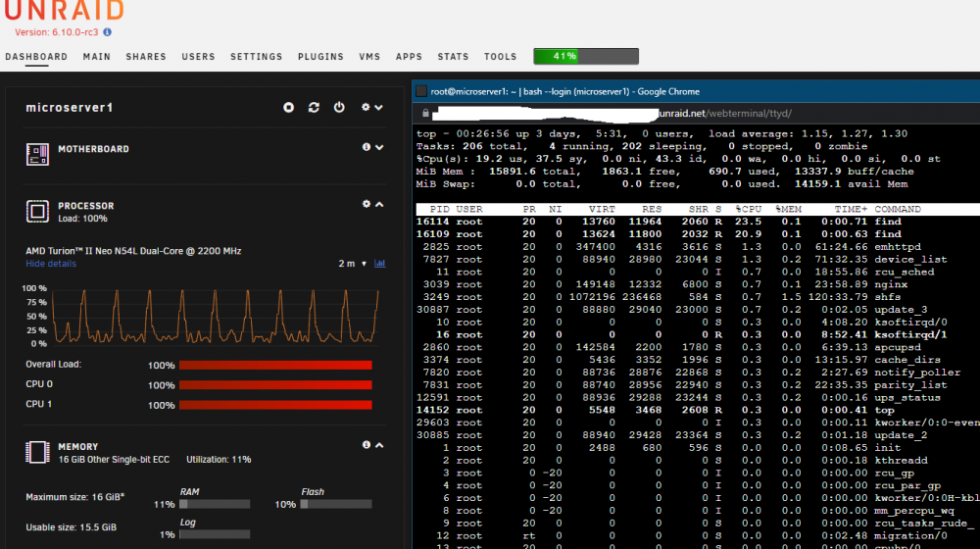Image resolution: width=980 pixels, height=549 pixels.
Task: Click the RAM usage bar
Action: coord(215,504)
